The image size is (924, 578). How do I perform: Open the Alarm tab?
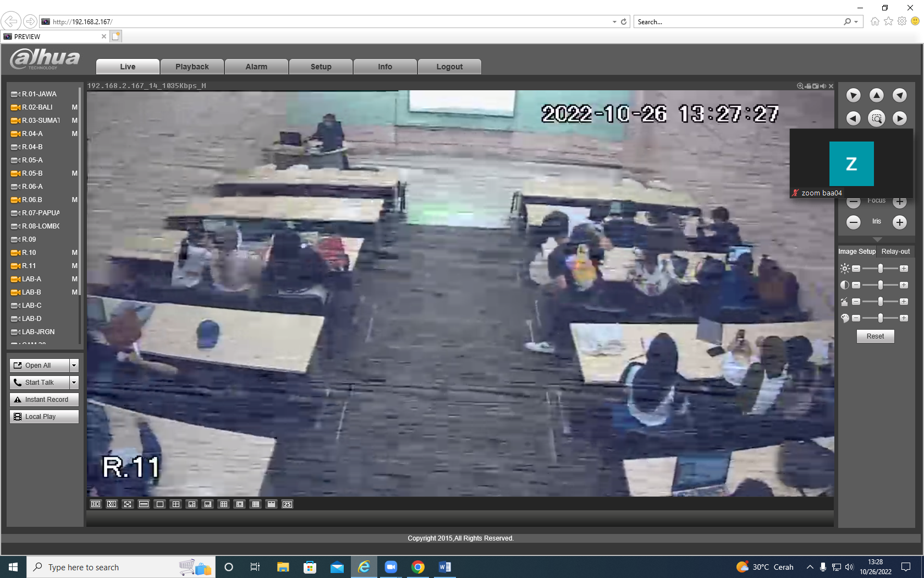click(256, 67)
